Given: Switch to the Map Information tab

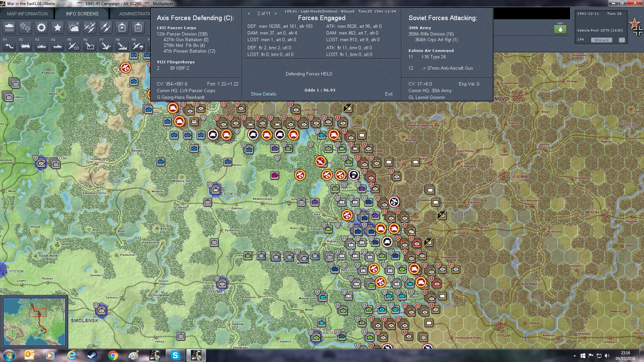Looking at the screenshot, I should (27, 14).
